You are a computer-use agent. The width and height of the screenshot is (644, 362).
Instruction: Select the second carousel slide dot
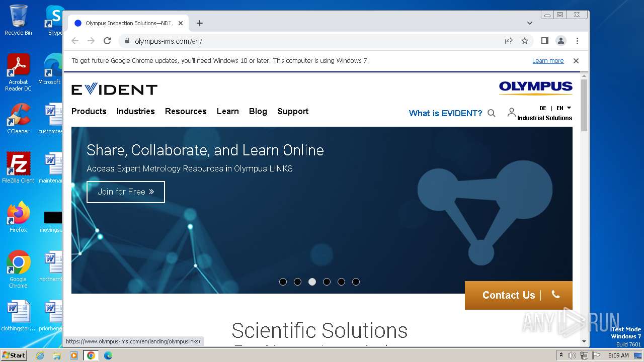(297, 282)
